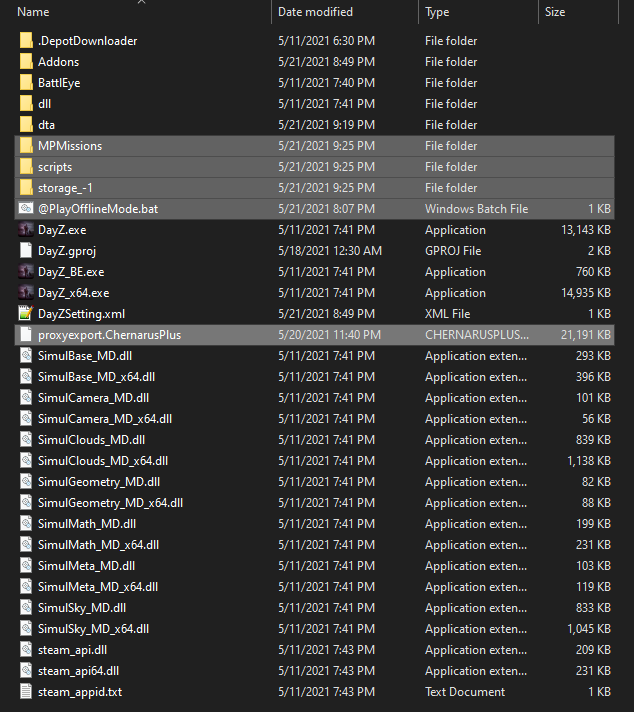Click the date 5/18/2021 12:30 AM

click(x=330, y=251)
